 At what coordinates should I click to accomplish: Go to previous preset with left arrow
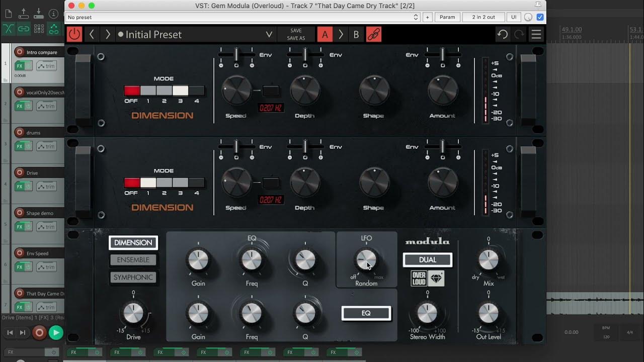tap(92, 34)
